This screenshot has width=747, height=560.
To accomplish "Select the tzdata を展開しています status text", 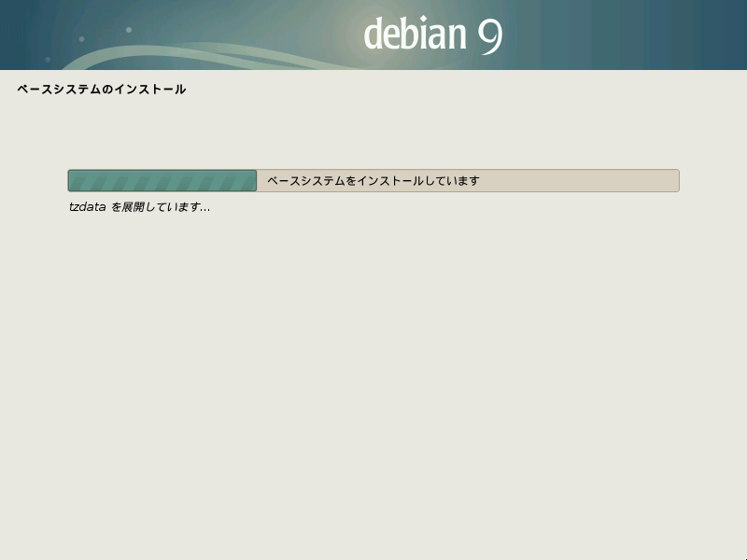I will (x=138, y=207).
